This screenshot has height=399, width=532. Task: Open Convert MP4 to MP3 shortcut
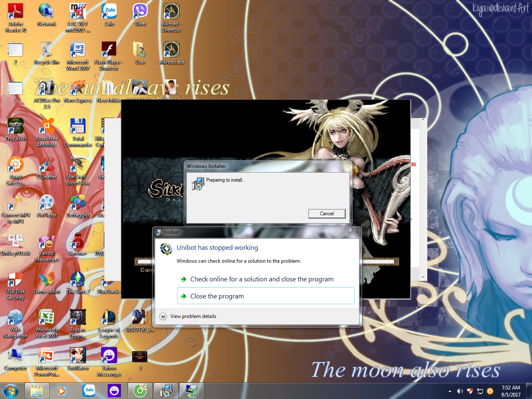tap(15, 209)
